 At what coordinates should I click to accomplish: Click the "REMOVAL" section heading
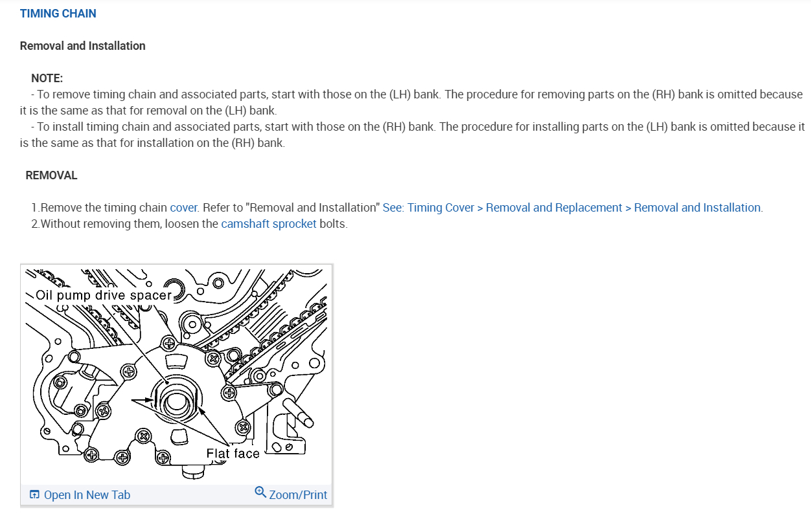pyautogui.click(x=51, y=175)
